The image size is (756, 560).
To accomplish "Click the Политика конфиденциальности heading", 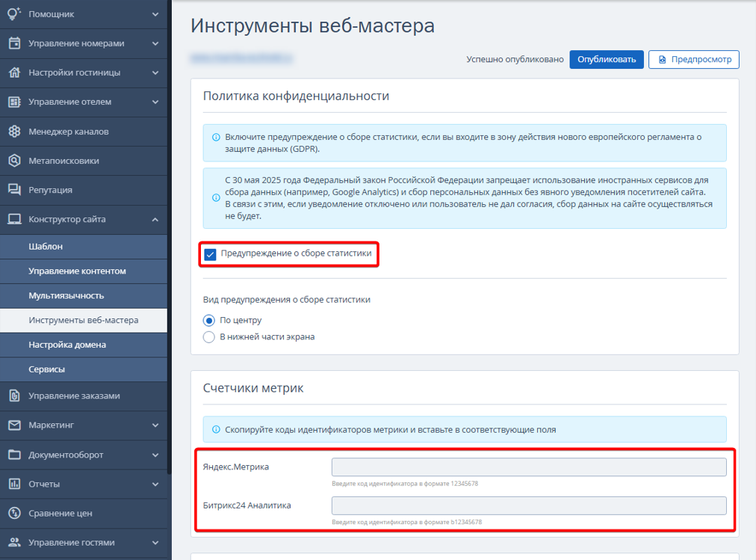I will [296, 96].
